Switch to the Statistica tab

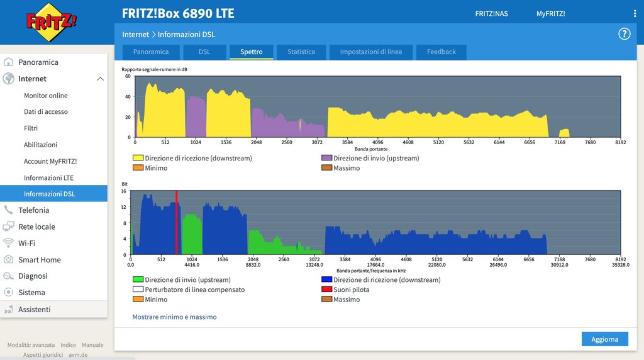[x=301, y=52]
